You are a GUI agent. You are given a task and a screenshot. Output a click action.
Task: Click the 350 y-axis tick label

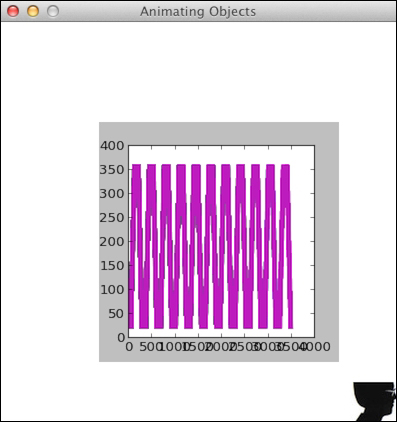pyautogui.click(x=112, y=170)
